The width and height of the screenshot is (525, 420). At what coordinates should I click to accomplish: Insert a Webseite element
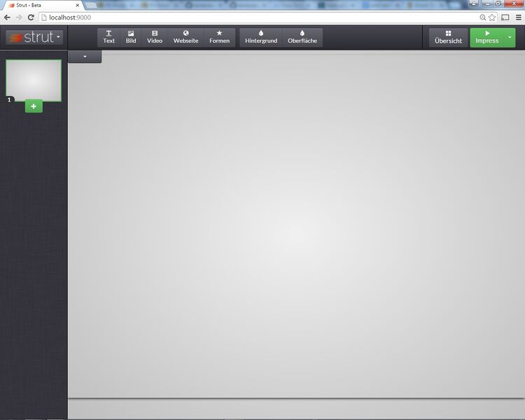pos(185,37)
